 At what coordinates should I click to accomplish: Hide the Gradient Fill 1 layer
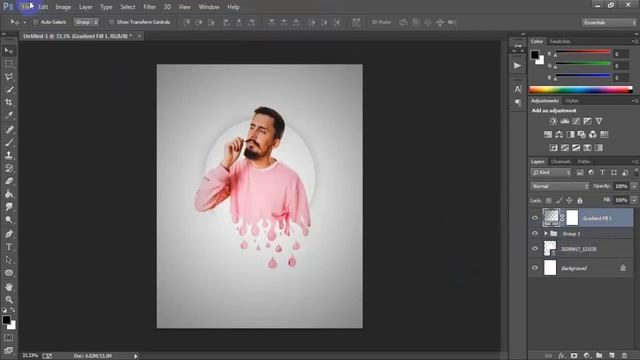pos(535,218)
